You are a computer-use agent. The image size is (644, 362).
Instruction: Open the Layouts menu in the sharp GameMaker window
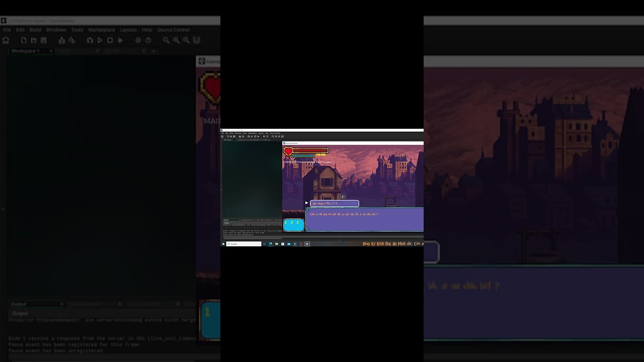261,133
